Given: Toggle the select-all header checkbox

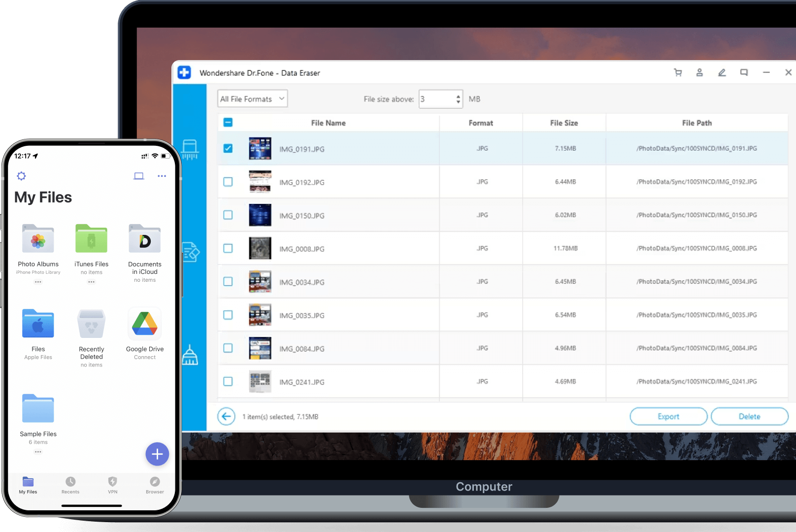Looking at the screenshot, I should point(228,123).
